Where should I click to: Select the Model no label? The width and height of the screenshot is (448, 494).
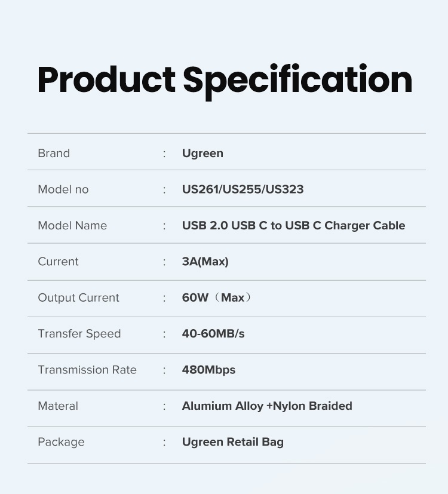63,189
